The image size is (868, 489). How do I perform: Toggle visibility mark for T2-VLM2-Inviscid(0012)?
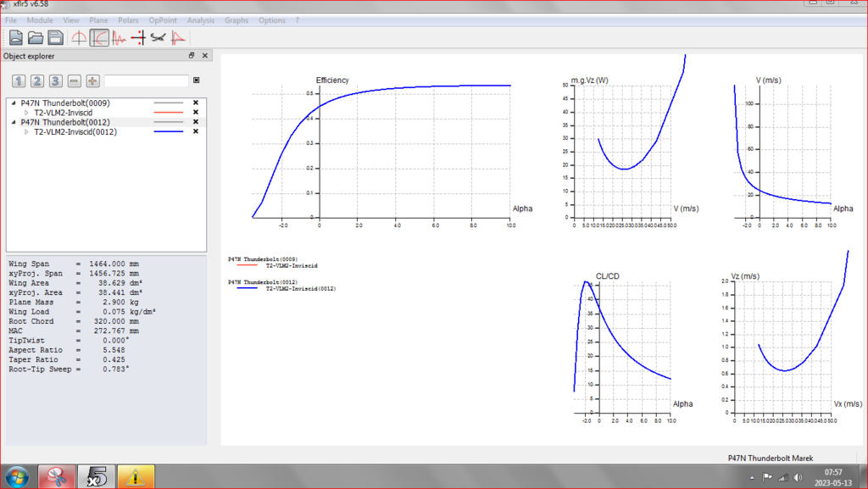(196, 132)
